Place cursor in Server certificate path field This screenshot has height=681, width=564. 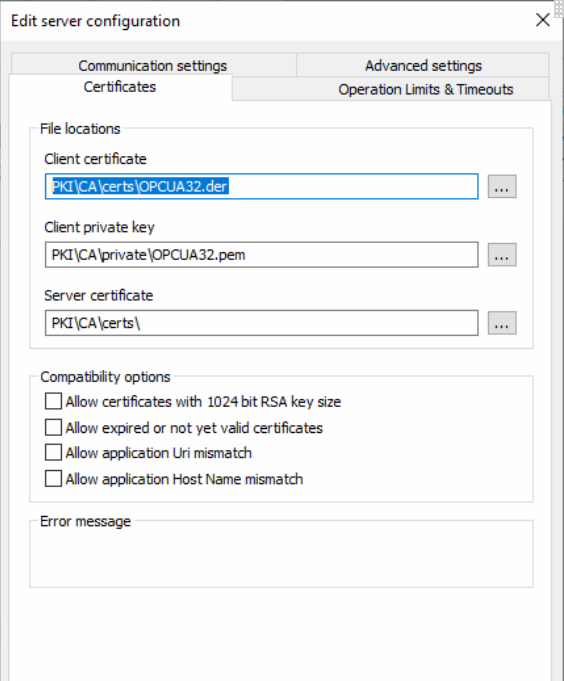(261, 323)
